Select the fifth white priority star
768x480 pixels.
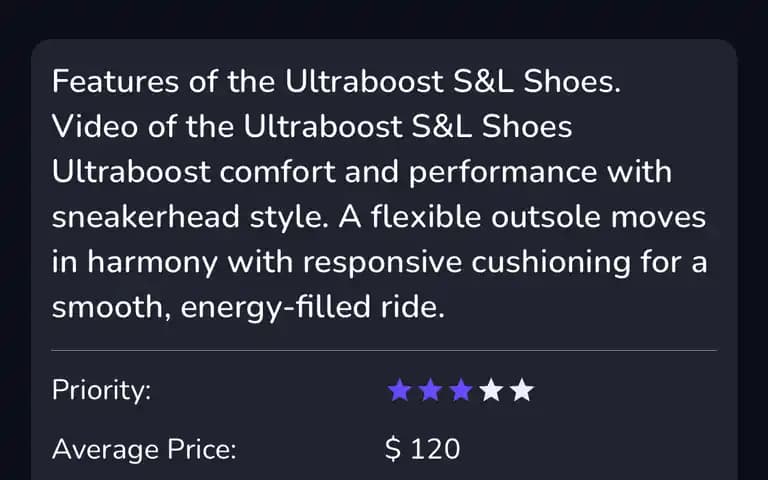point(522,390)
